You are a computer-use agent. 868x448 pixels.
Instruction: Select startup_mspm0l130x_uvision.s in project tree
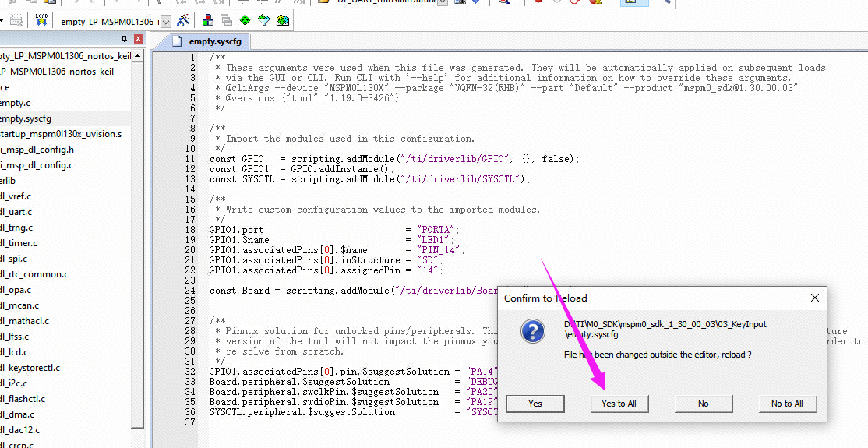(61, 134)
